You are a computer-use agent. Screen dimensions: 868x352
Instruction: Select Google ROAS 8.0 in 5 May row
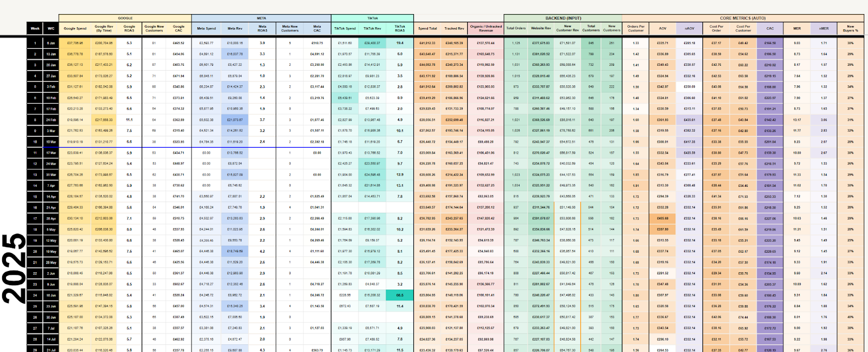coord(129,229)
